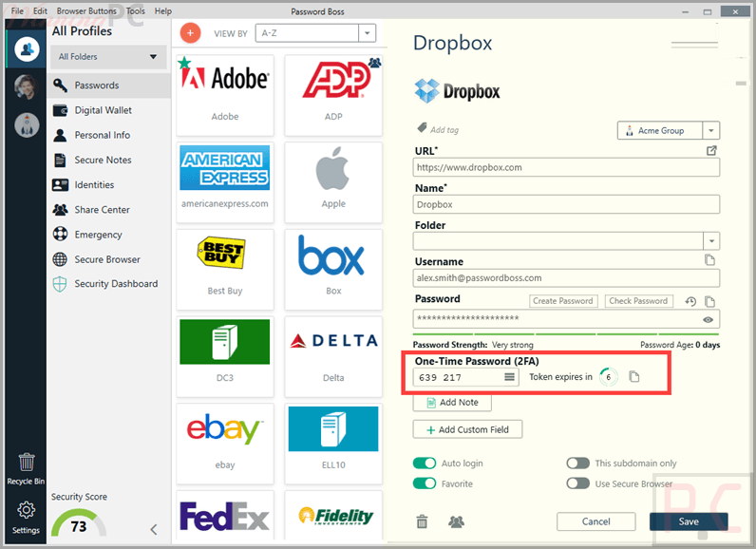The height and width of the screenshot is (549, 756).
Task: Open Emergency section
Action: click(109, 235)
